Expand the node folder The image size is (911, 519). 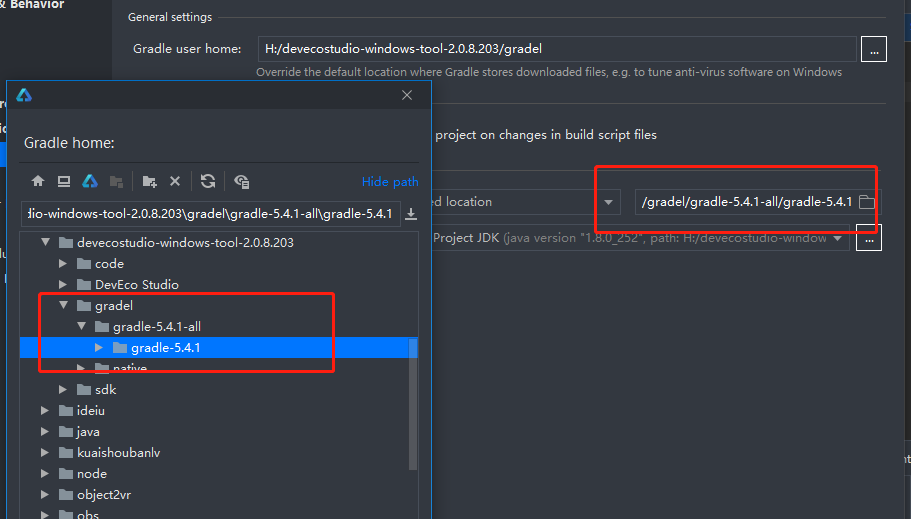[x=45, y=474]
